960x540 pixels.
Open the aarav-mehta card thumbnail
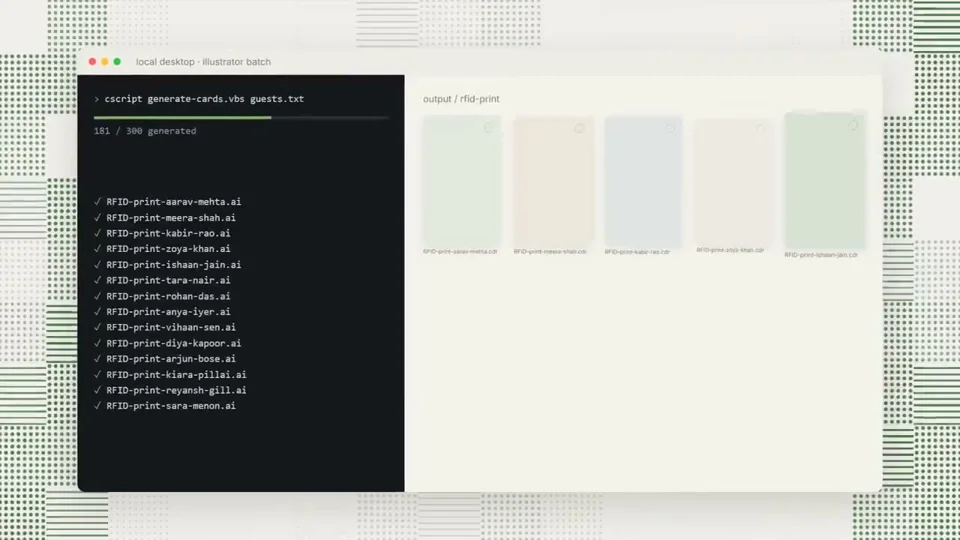click(462, 181)
